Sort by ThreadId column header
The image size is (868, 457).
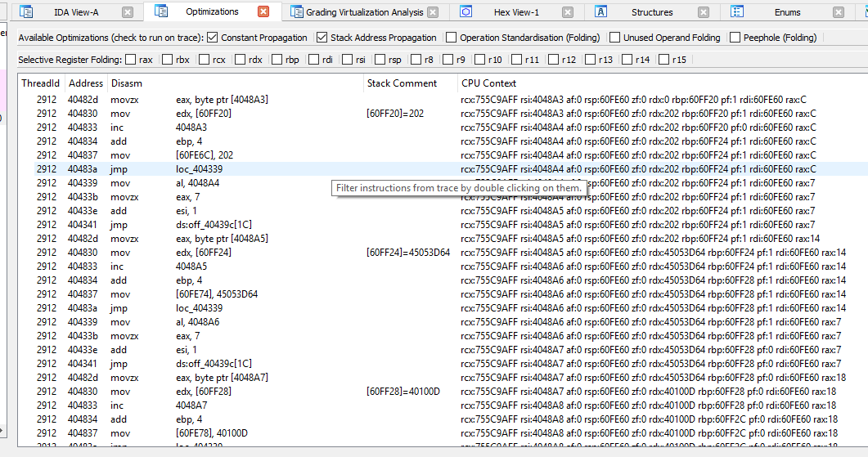click(x=40, y=83)
